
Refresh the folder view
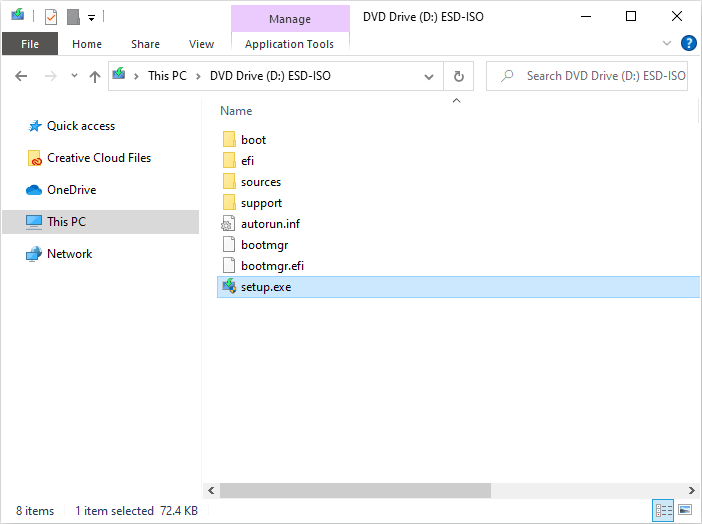tap(458, 77)
